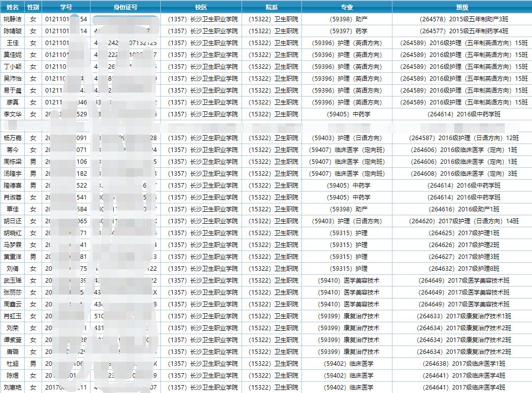
Task: Click the 专业 column header
Action: [347, 7]
